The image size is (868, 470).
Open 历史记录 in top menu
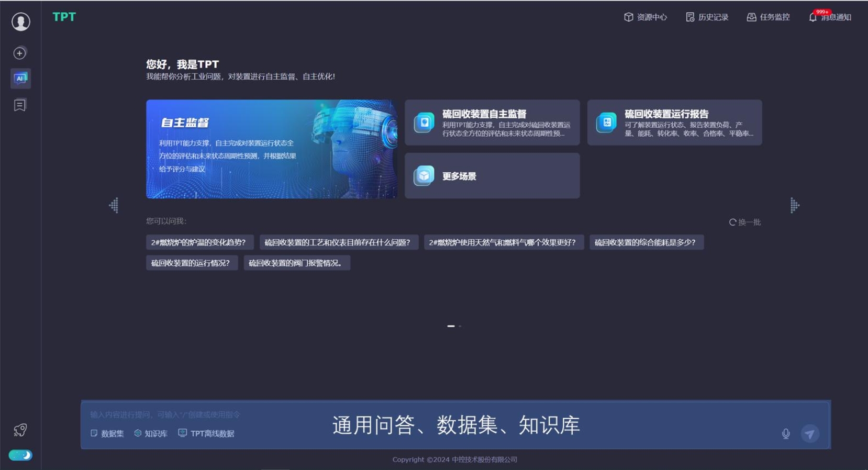coord(707,17)
